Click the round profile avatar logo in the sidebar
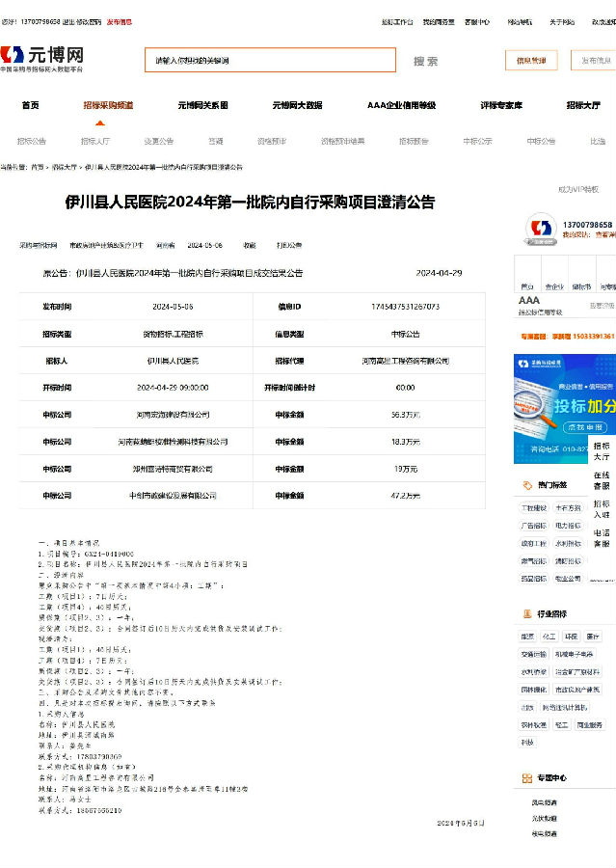The width and height of the screenshot is (616, 868). pyautogui.click(x=541, y=228)
